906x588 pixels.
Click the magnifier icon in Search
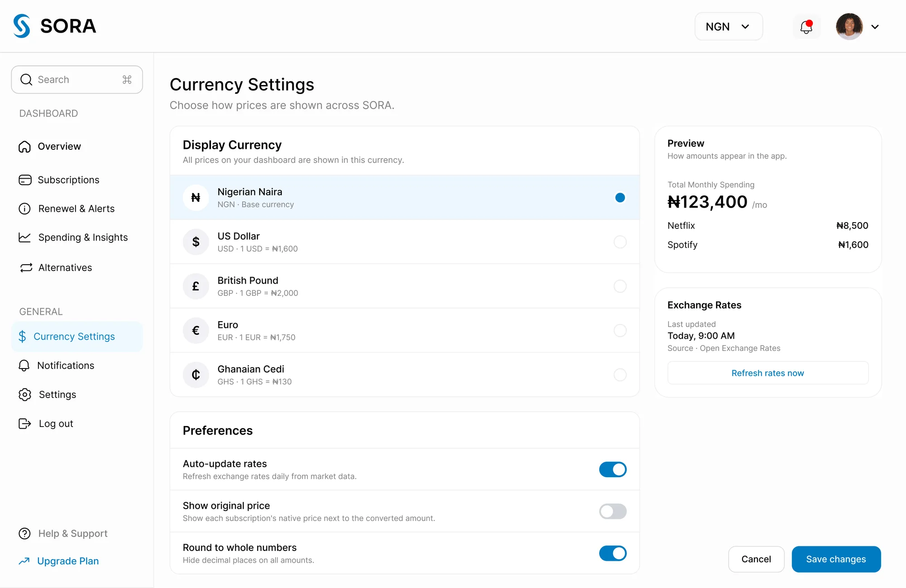pyautogui.click(x=26, y=80)
